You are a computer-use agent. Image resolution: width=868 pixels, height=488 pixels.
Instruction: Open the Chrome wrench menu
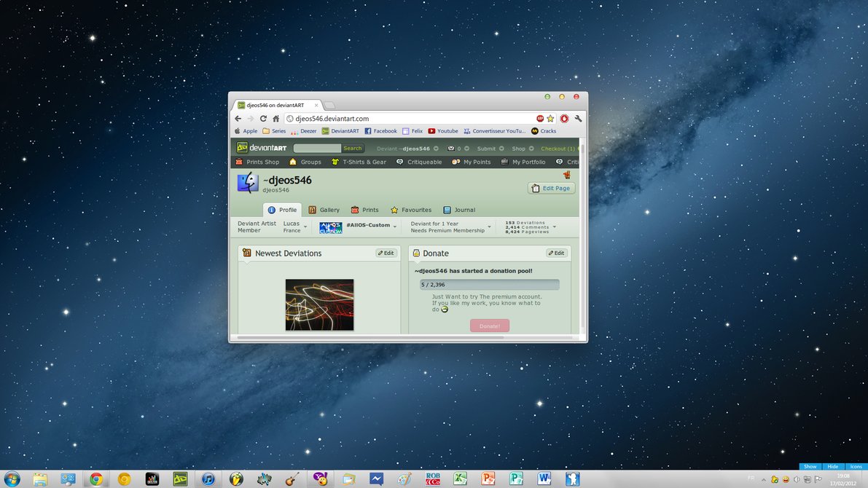pyautogui.click(x=578, y=119)
